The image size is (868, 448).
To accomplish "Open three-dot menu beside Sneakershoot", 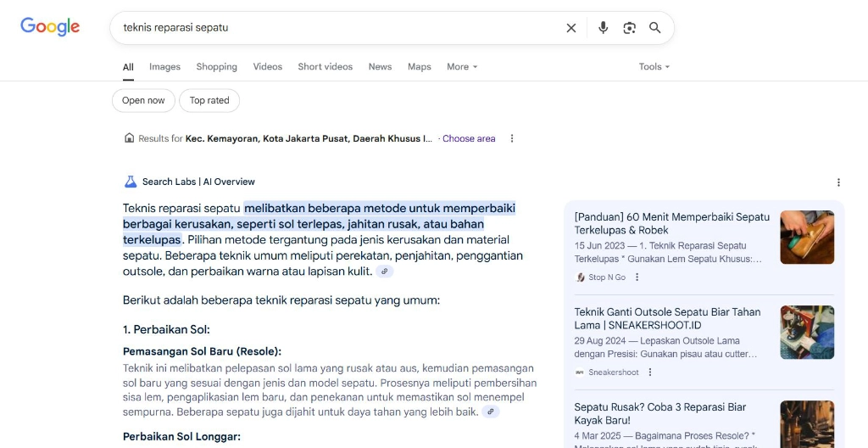I will [650, 372].
